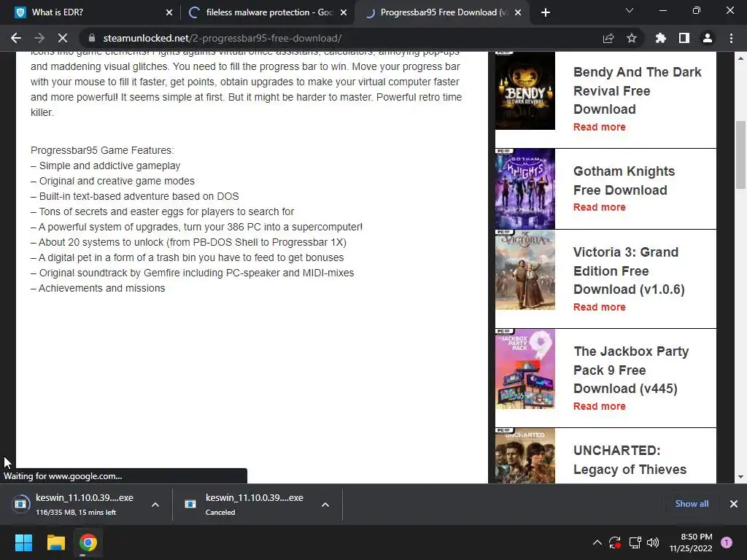Open the volume speaker tray icon
Viewport: 747px width, 560px height.
[653, 542]
